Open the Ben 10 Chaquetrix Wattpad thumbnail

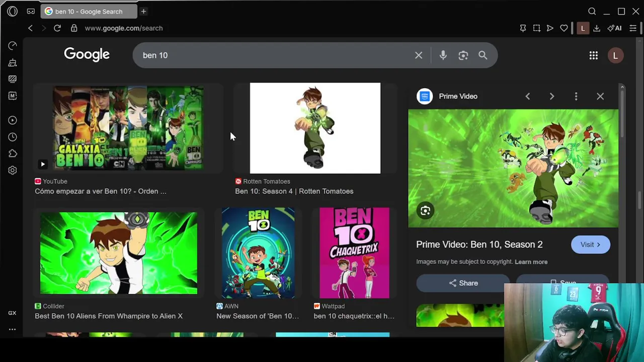click(354, 253)
